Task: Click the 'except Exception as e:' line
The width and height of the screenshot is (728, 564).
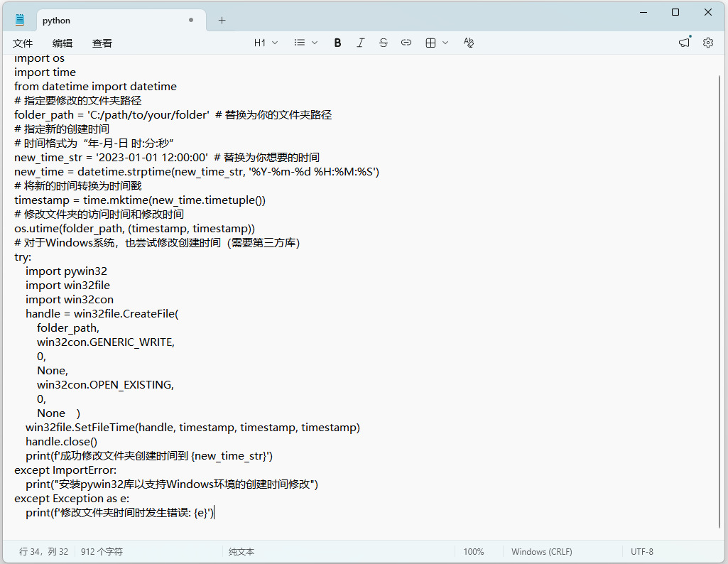Action: pyautogui.click(x=72, y=499)
